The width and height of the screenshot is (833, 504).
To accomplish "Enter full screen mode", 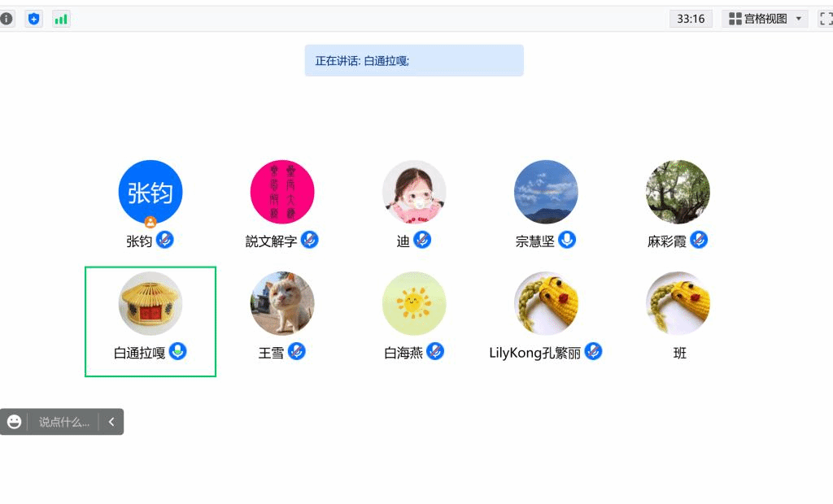I will tap(826, 19).
